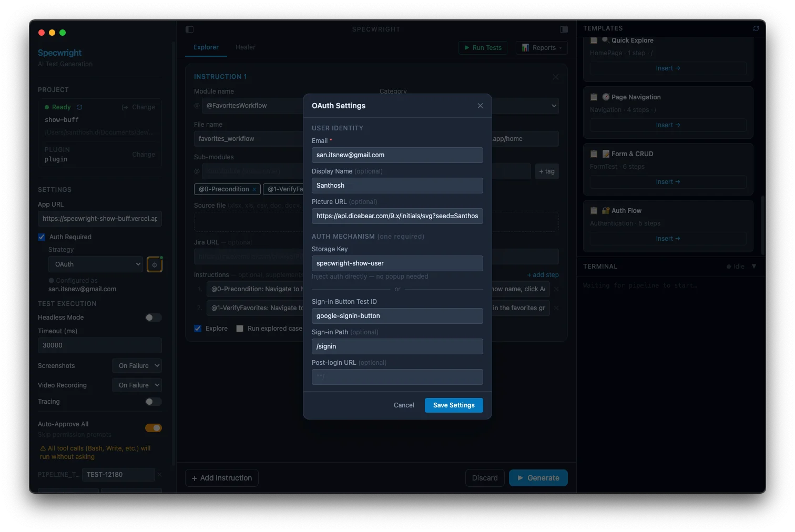
Task: Toggle the left sidebar panel icon
Action: pyautogui.click(x=190, y=29)
